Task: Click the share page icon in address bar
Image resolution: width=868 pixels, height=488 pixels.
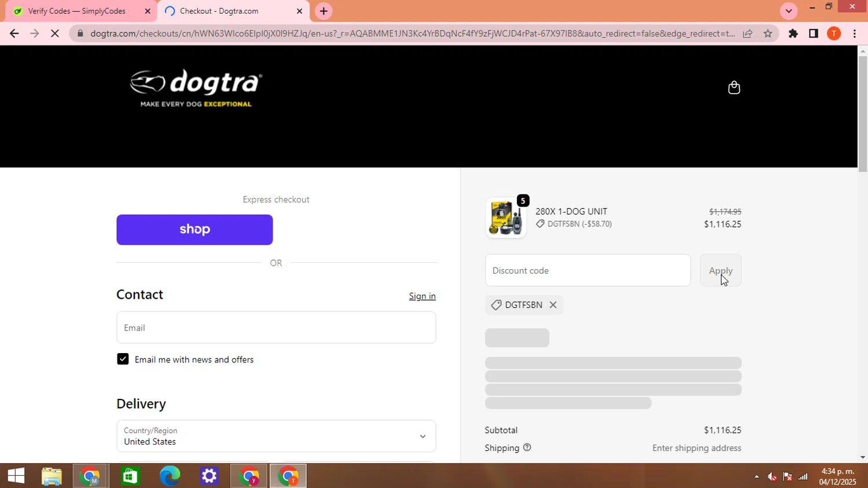Action: click(748, 34)
